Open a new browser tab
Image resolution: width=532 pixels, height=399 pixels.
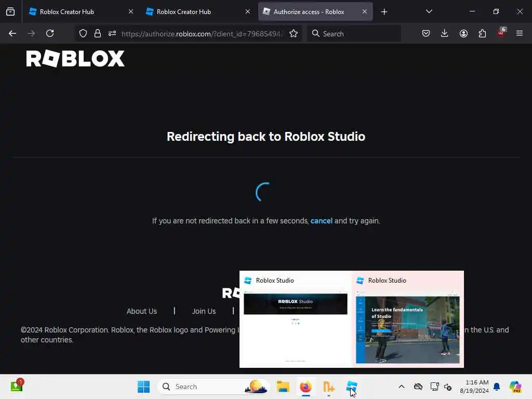pyautogui.click(x=384, y=12)
